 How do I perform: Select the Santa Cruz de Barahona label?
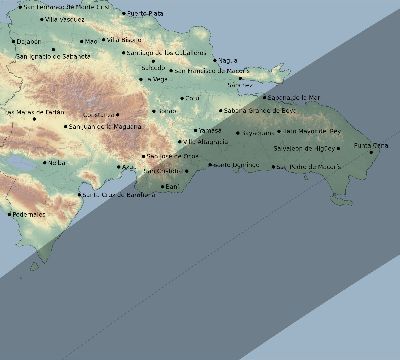(119, 195)
